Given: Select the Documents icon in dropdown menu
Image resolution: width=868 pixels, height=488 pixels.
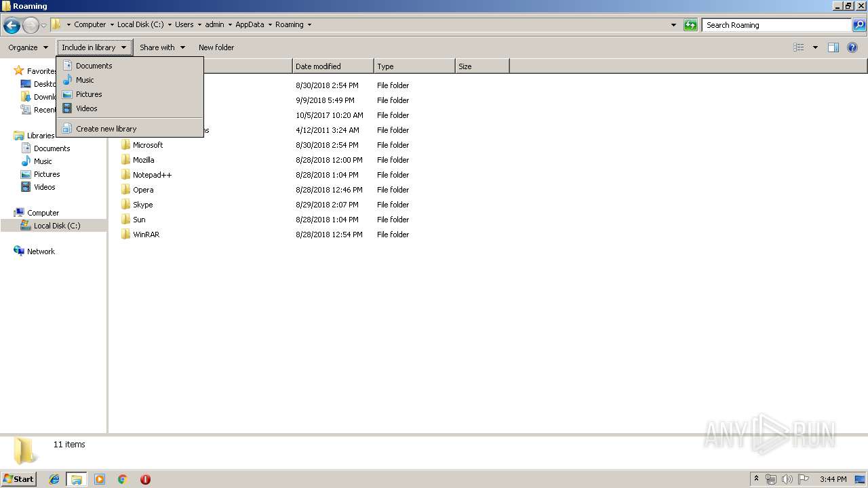Looking at the screenshot, I should click(67, 66).
